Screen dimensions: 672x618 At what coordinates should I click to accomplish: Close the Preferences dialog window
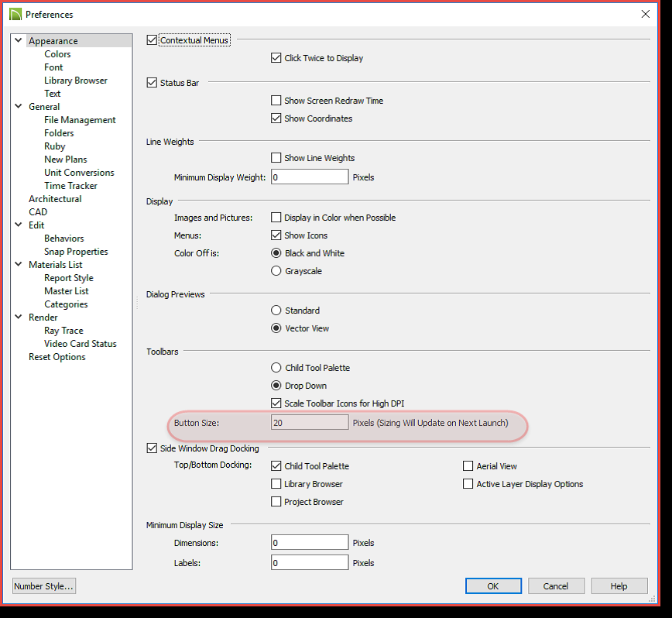(x=646, y=14)
